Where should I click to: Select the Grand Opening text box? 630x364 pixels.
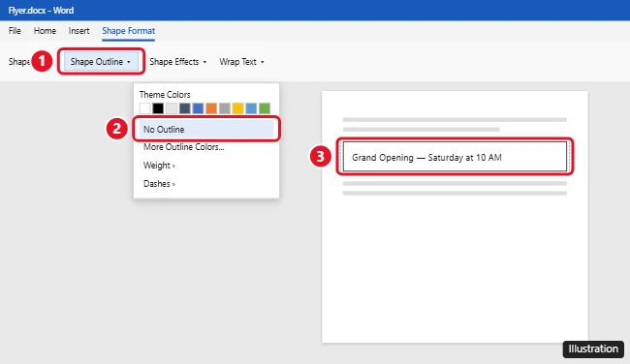click(x=455, y=157)
